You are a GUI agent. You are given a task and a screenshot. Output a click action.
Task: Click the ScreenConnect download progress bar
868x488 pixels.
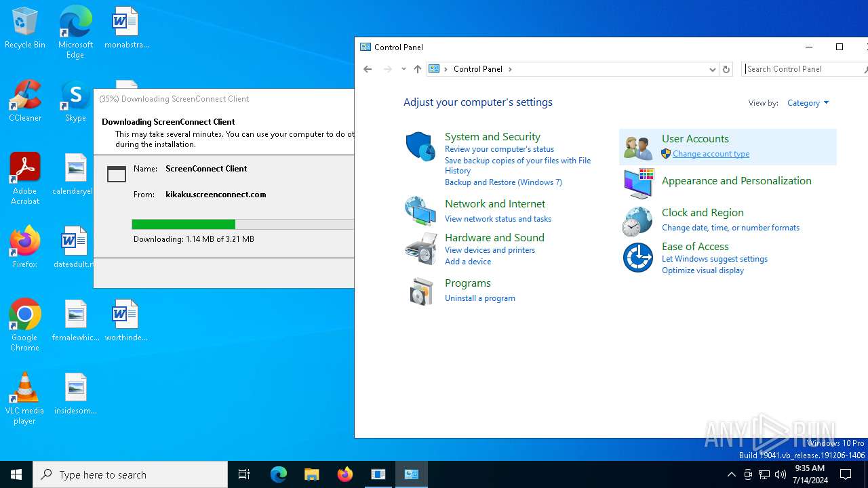click(243, 224)
